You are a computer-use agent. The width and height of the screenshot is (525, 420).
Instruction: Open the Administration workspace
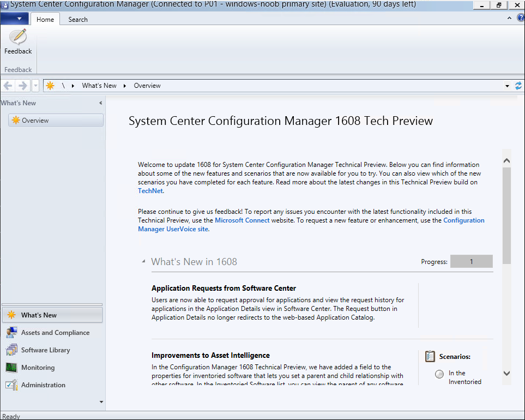(52, 385)
